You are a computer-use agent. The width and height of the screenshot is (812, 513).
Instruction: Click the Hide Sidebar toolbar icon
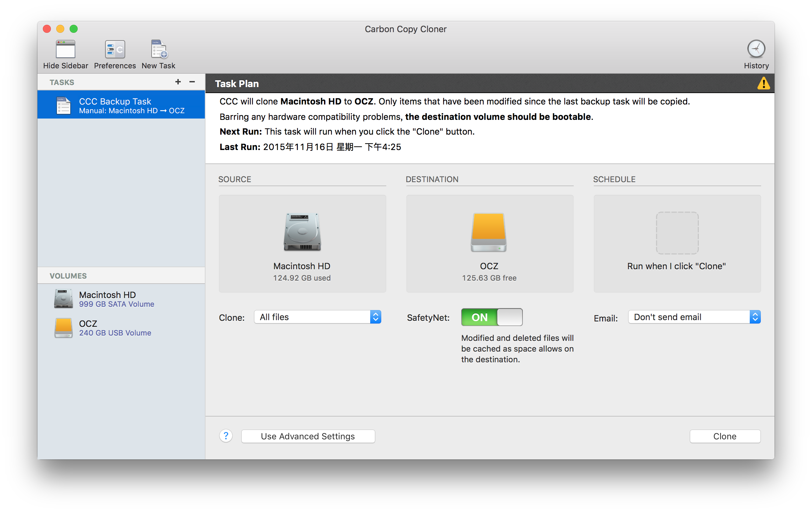[x=65, y=50]
